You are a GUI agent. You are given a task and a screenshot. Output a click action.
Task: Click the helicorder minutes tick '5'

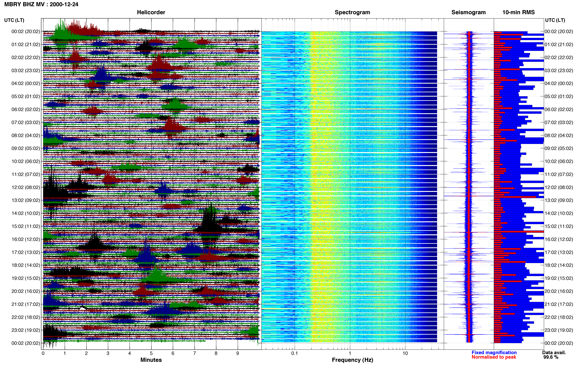tap(151, 353)
